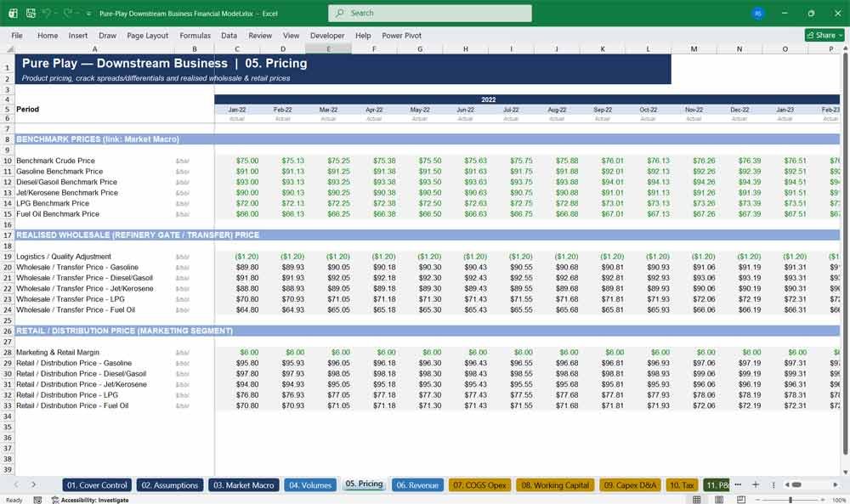Screen dimensions: 850x504
Task: Click Accessibility: Investigate in status bar
Action: coord(90,500)
